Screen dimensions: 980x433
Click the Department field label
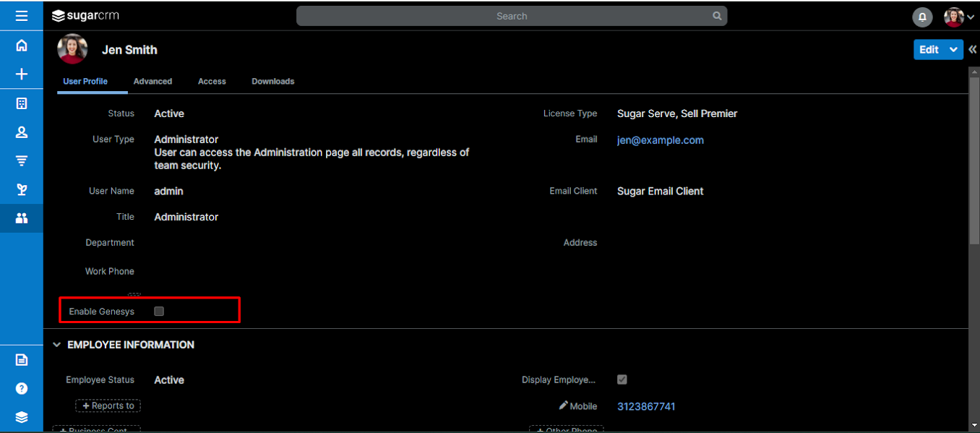coord(110,243)
